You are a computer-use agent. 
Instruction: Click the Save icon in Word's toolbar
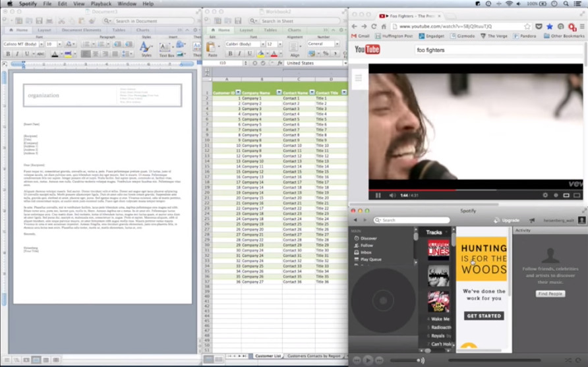39,21
